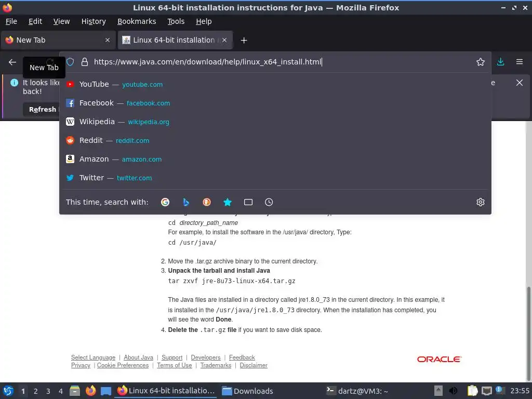Click the volume speaker tray icon

pos(453,391)
